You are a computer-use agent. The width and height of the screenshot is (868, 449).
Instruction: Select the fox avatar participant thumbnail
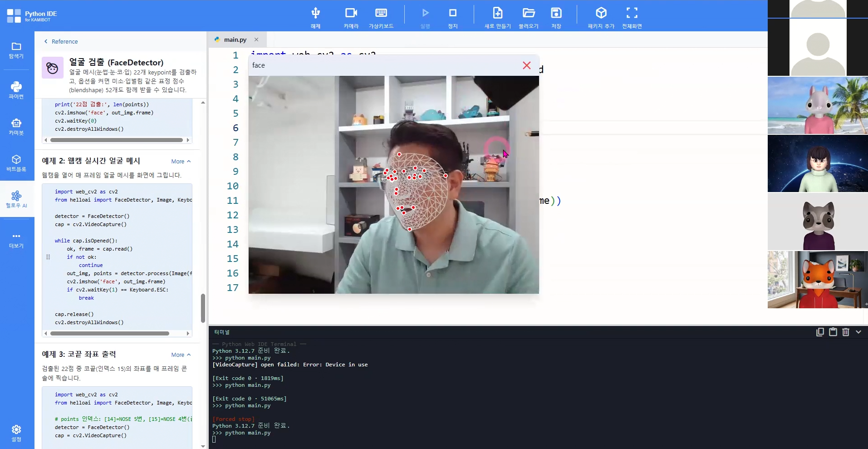coord(818,280)
